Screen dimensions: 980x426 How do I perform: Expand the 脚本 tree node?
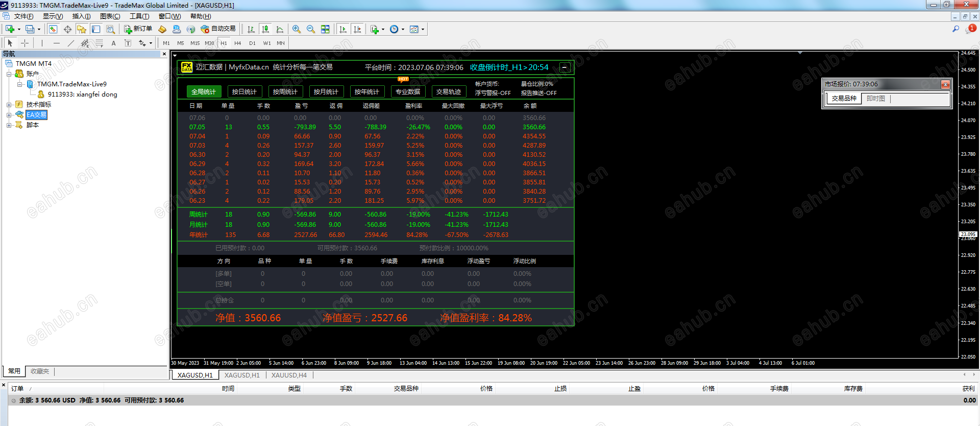9,125
